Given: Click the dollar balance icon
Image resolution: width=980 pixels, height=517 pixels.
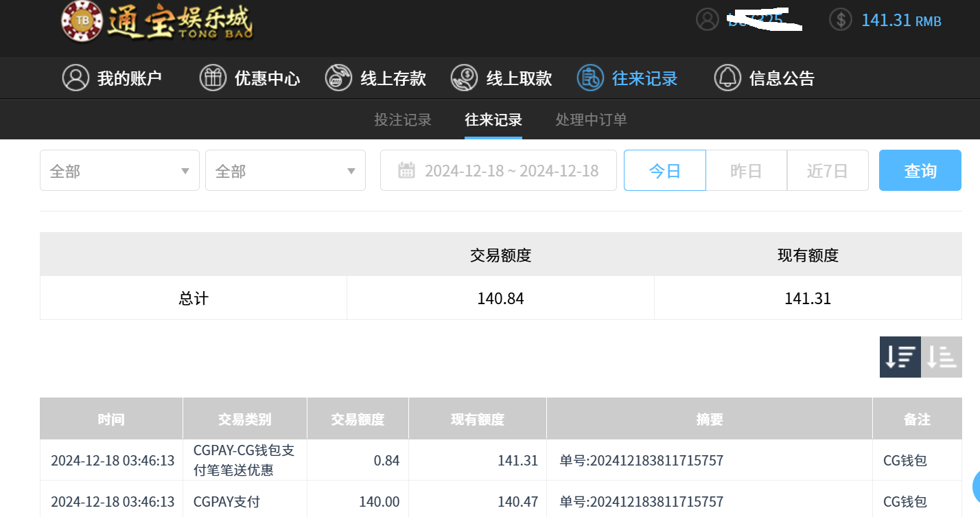Looking at the screenshot, I should coord(840,19).
